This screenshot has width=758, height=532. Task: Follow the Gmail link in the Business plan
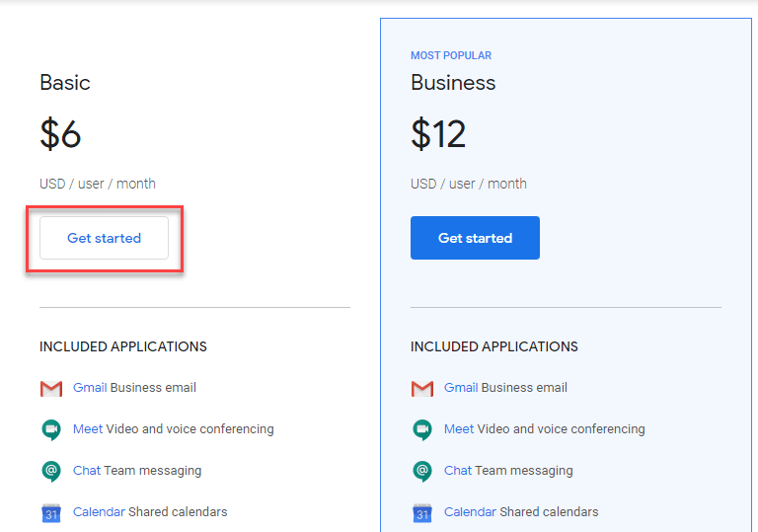(461, 388)
